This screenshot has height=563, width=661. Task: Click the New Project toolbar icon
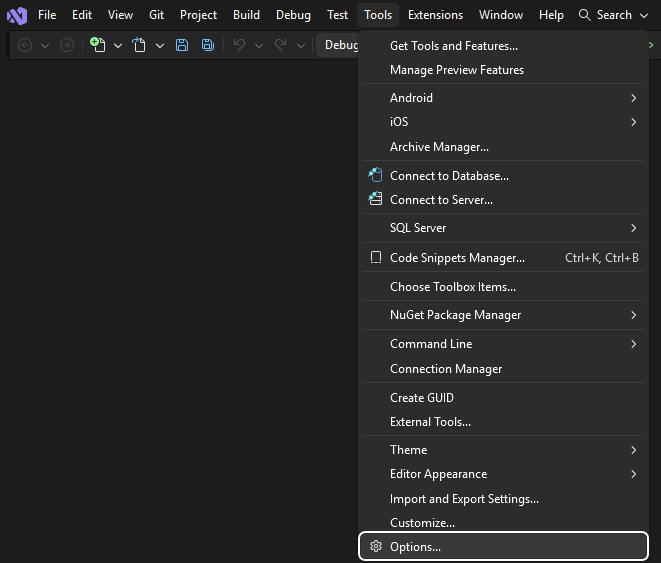pyautogui.click(x=98, y=45)
